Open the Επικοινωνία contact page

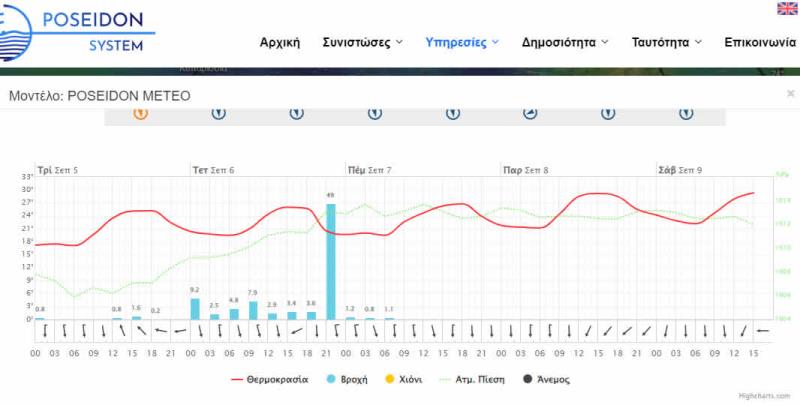coord(761,42)
